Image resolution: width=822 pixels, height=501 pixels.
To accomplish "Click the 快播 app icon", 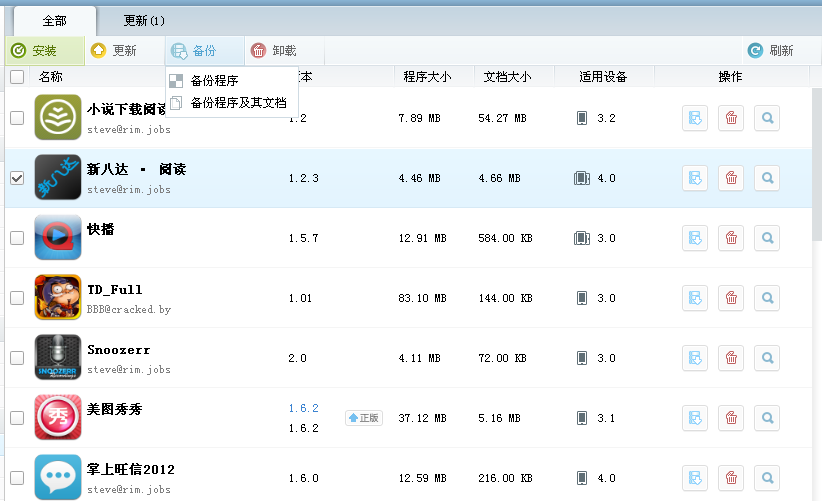I will (58, 238).
